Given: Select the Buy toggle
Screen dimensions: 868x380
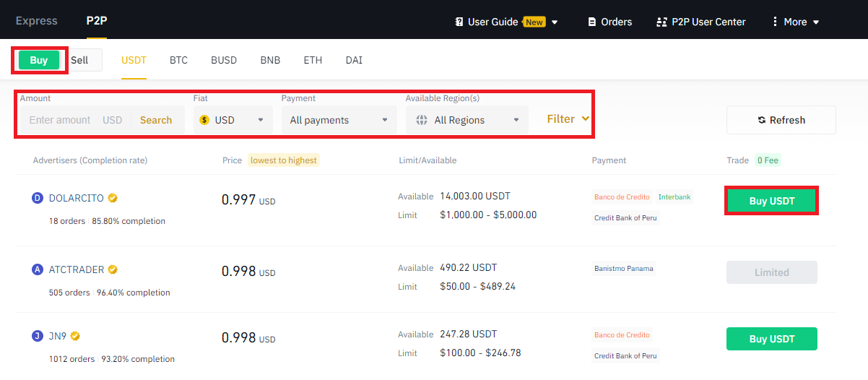Looking at the screenshot, I should click(x=39, y=60).
